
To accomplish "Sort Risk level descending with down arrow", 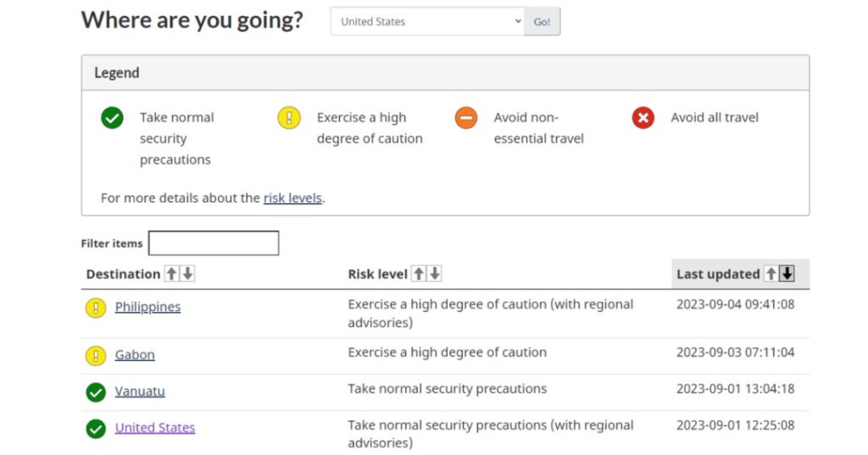I will tap(435, 274).
